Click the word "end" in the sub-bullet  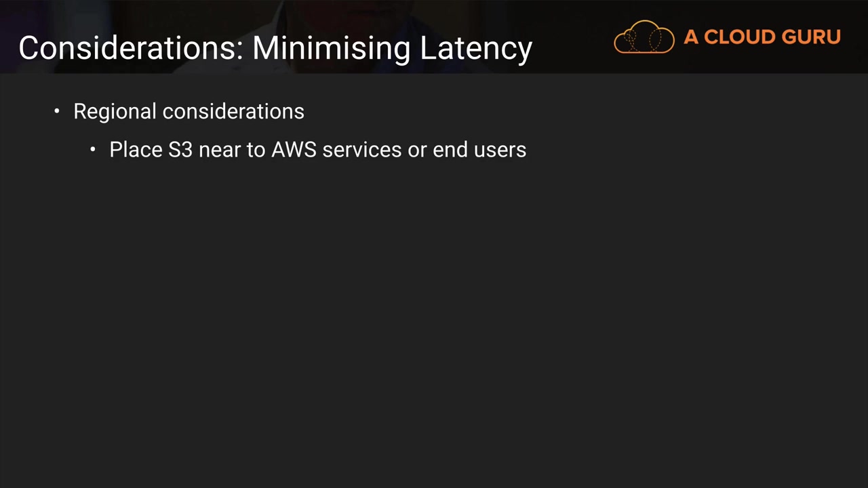[449, 150]
